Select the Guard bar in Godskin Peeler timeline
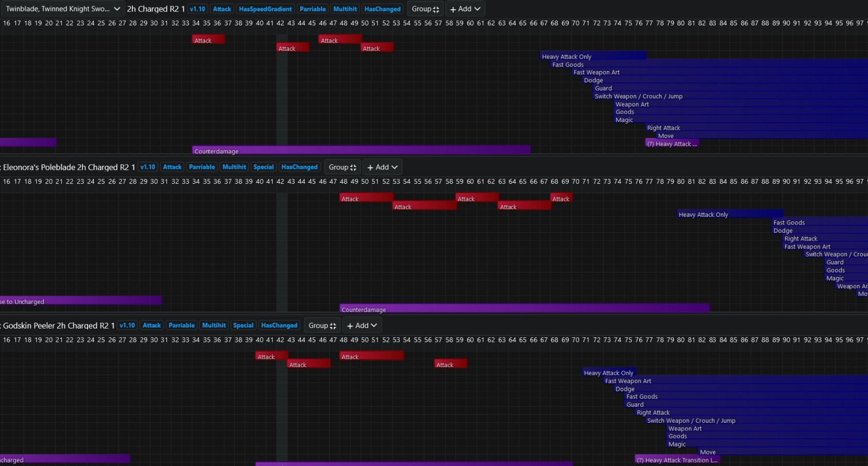Screen dimensions: 868x466 pyautogui.click(x=746, y=405)
